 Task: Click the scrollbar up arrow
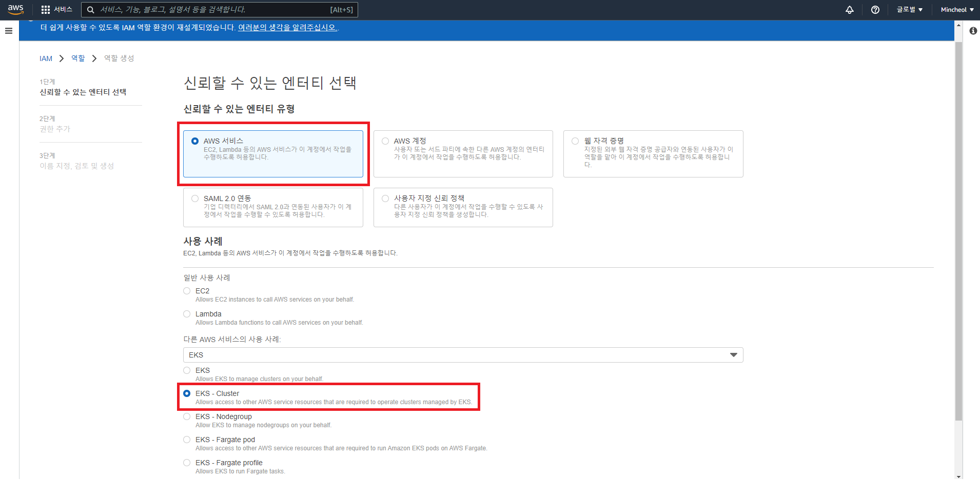(x=958, y=24)
